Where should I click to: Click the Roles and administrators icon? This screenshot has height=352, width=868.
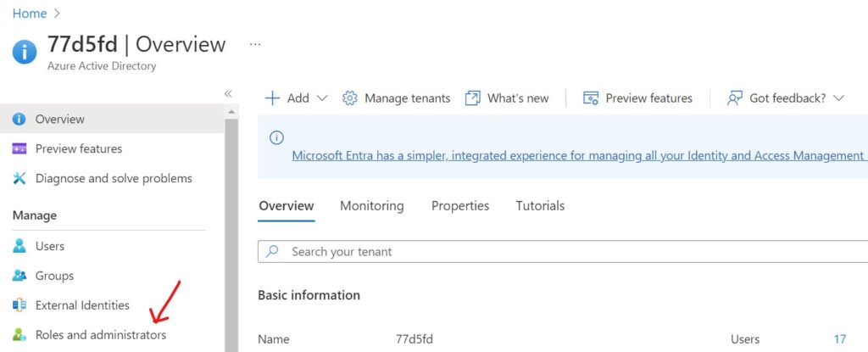tap(19, 335)
